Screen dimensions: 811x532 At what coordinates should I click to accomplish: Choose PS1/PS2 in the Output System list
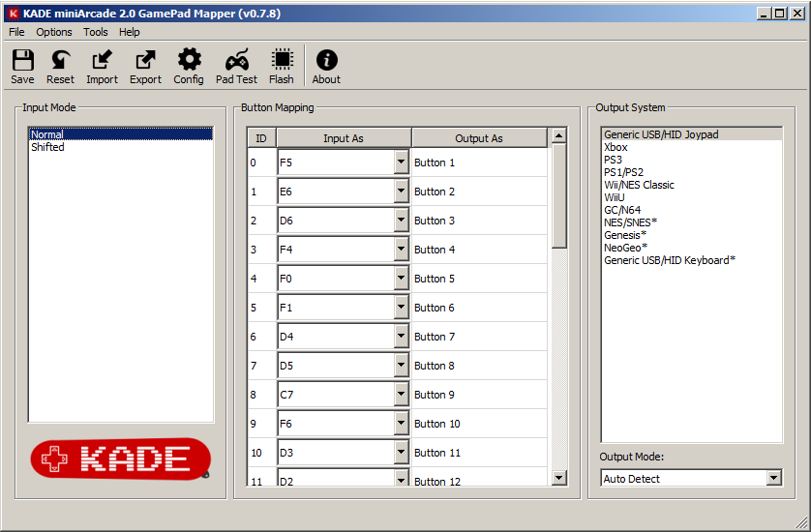(623, 172)
